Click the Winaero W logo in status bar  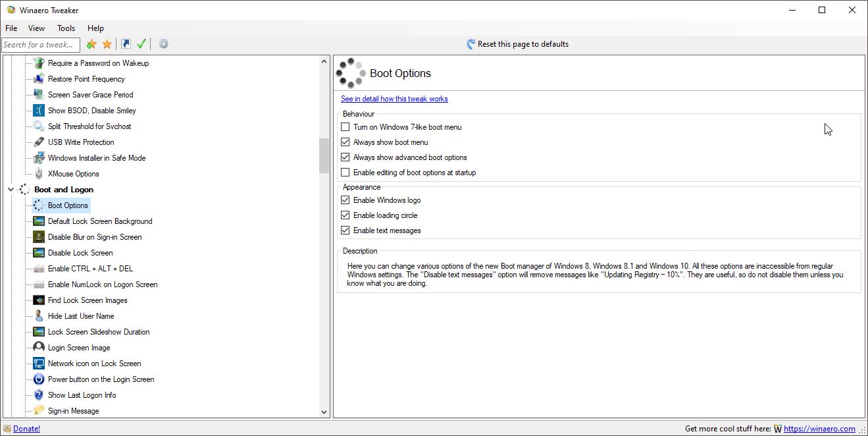pyautogui.click(x=778, y=429)
